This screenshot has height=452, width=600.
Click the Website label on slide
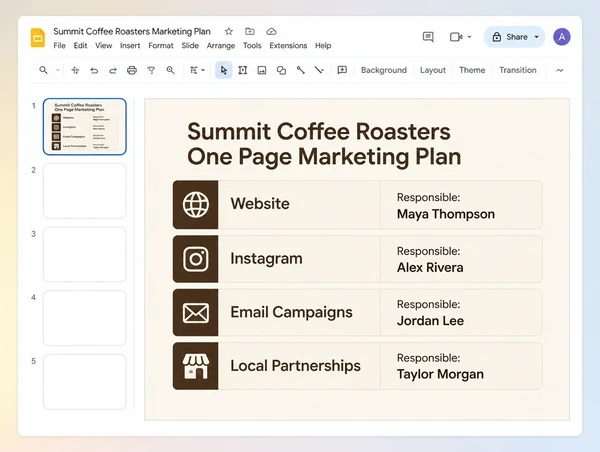tap(260, 204)
